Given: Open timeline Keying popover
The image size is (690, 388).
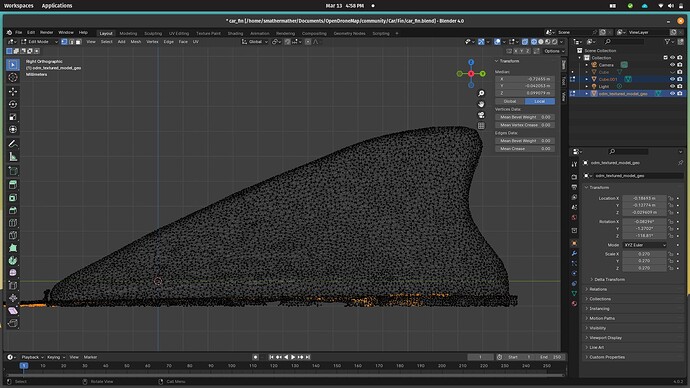Looking at the screenshot, I should pyautogui.click(x=55, y=357).
